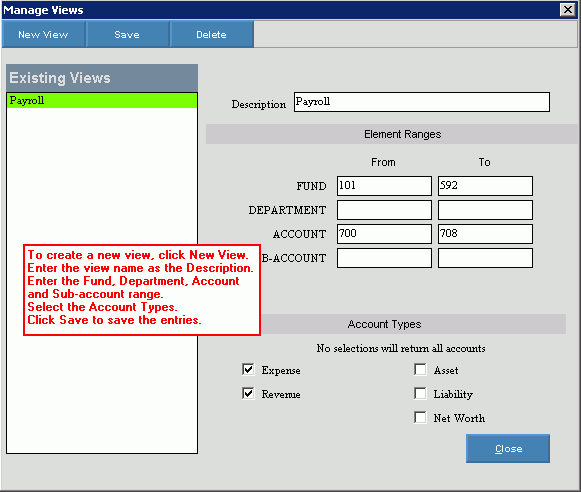Save the current view entries

click(x=127, y=34)
